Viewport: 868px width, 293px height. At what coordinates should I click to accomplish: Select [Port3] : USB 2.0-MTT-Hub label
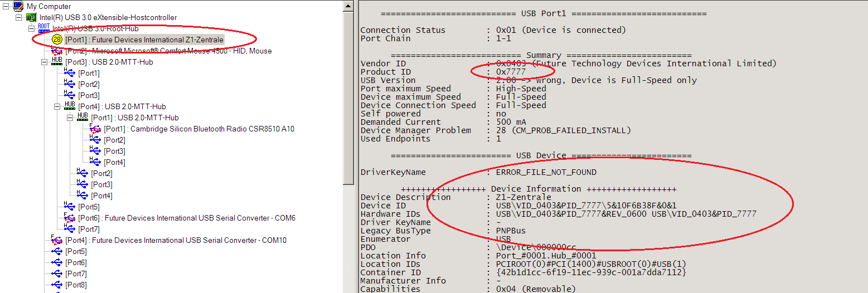click(x=109, y=62)
